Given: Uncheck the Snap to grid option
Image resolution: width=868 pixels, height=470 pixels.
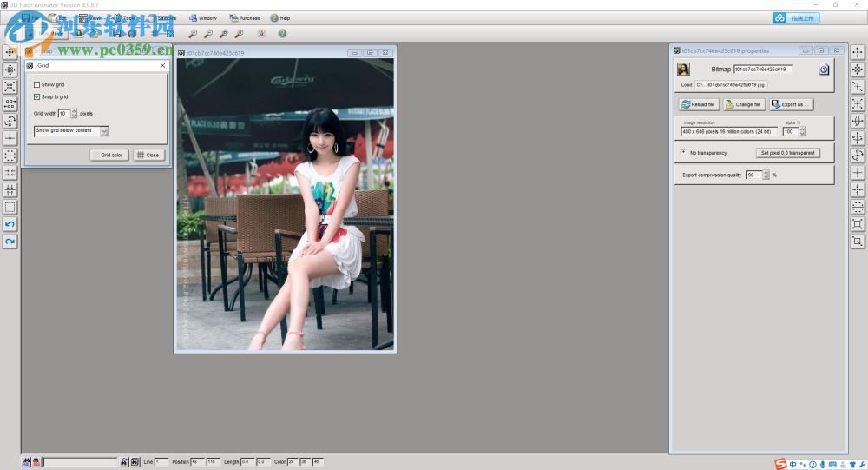Looking at the screenshot, I should [x=37, y=97].
